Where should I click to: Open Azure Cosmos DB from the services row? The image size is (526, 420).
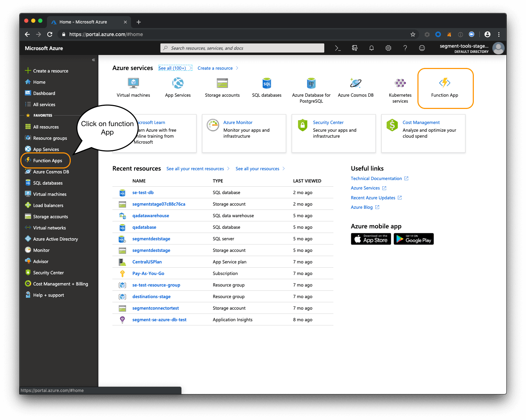[x=355, y=83]
